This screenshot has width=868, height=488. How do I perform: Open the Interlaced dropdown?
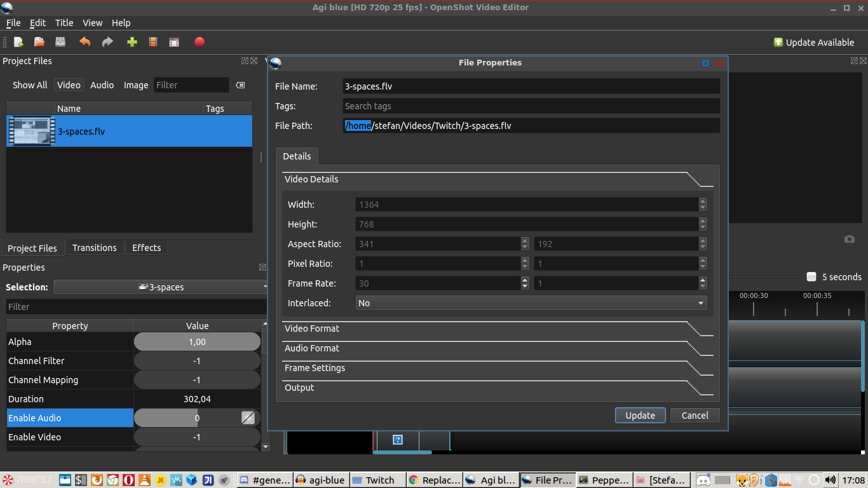(531, 303)
